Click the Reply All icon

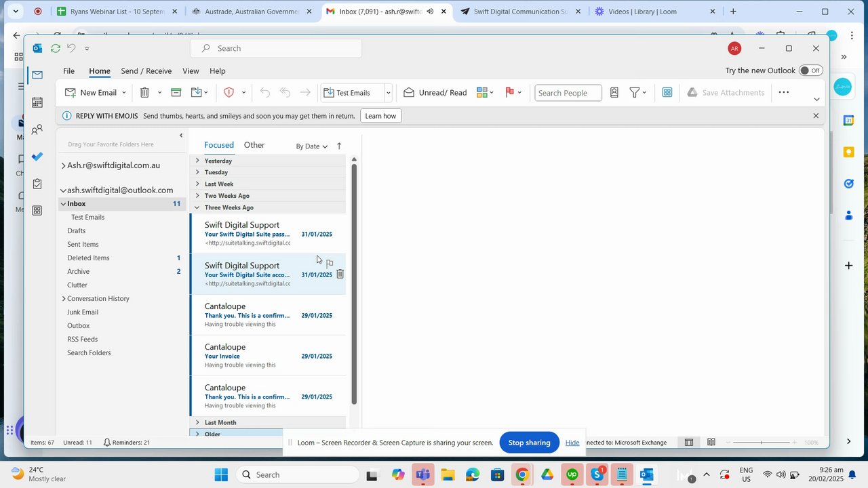pos(285,93)
